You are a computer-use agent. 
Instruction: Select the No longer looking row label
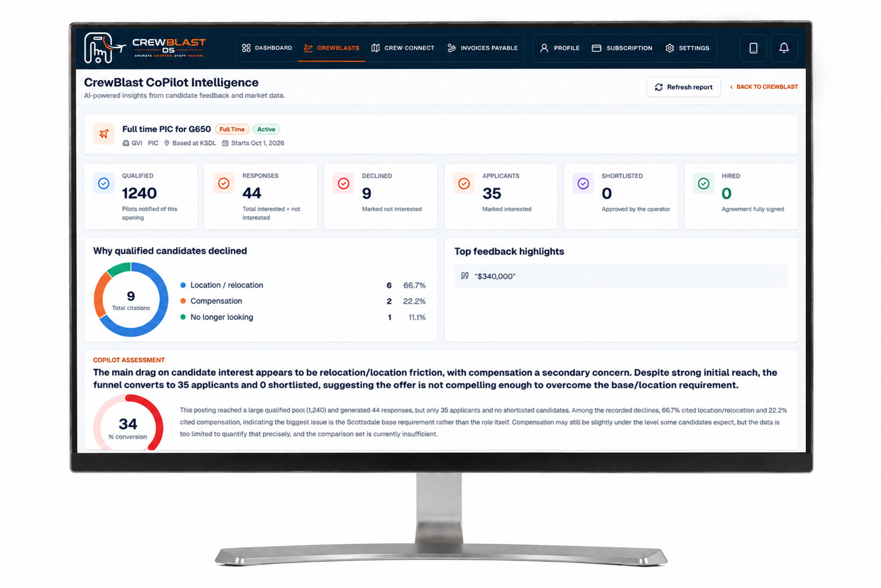(222, 317)
